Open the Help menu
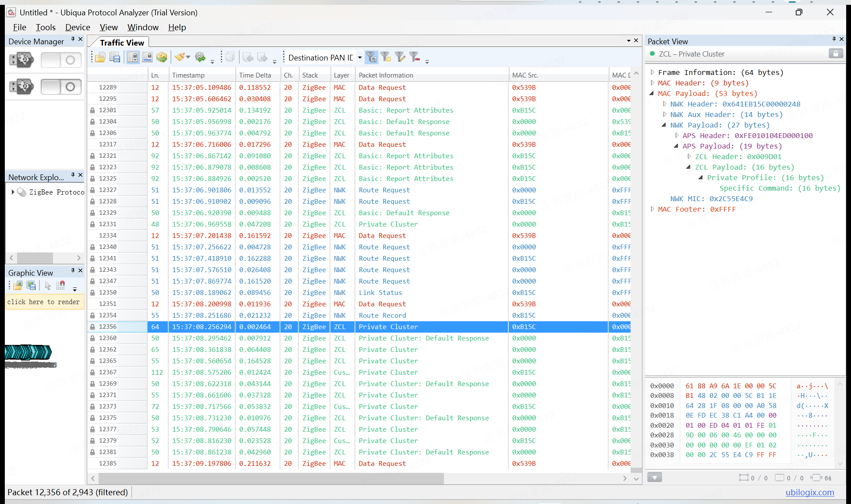This screenshot has height=504, width=851. click(x=177, y=27)
